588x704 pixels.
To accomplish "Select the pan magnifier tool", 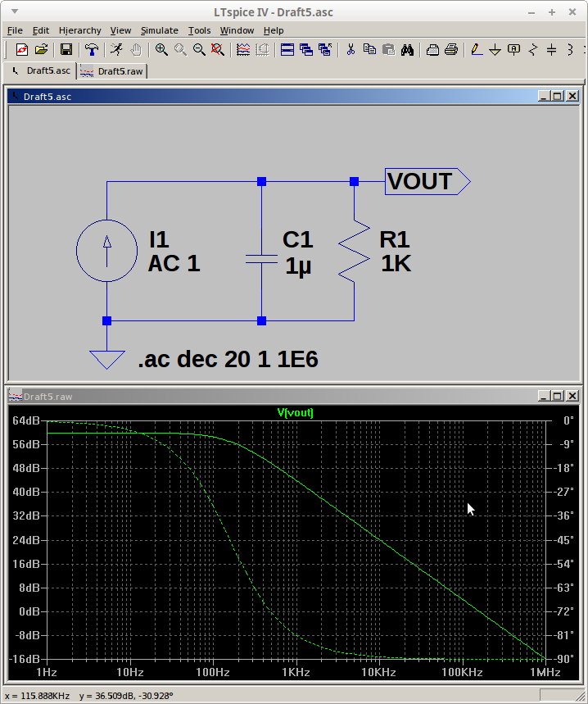I will point(180,49).
